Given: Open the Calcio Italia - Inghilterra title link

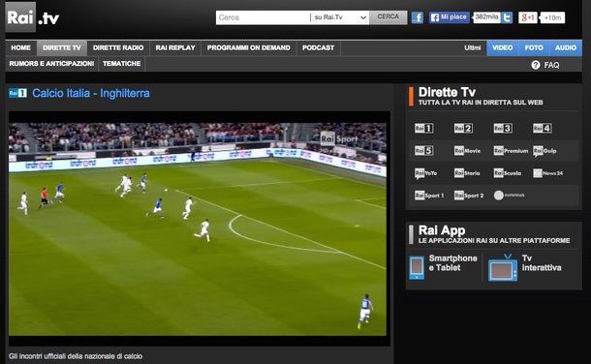Looking at the screenshot, I should pos(91,93).
